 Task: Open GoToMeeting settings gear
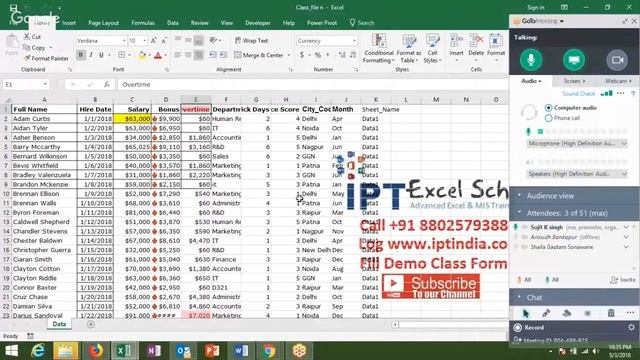pos(631,327)
